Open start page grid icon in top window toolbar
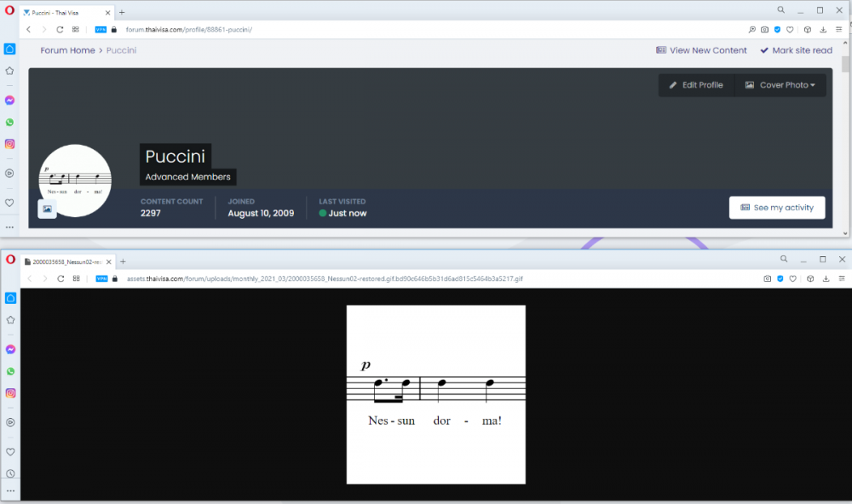Image resolution: width=852 pixels, height=504 pixels. pos(76,29)
